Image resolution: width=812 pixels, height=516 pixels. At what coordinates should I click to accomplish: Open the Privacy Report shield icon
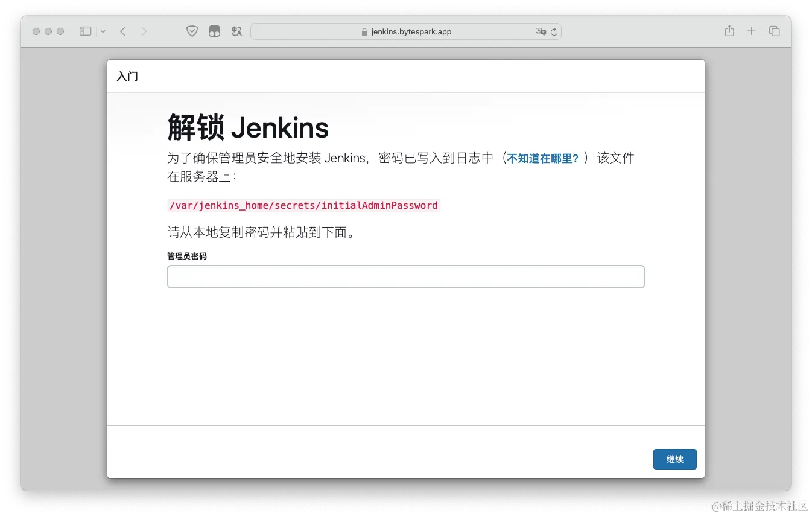[x=191, y=31]
